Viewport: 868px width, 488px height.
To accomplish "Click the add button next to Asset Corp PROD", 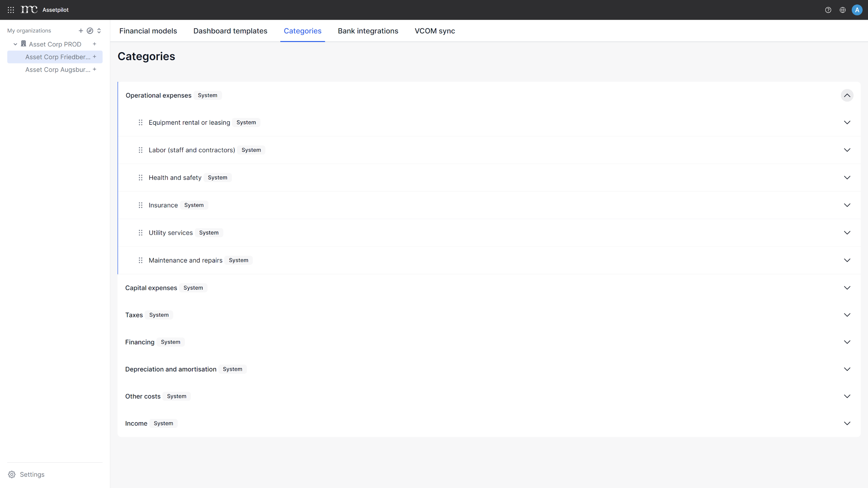I will pyautogui.click(x=94, y=44).
